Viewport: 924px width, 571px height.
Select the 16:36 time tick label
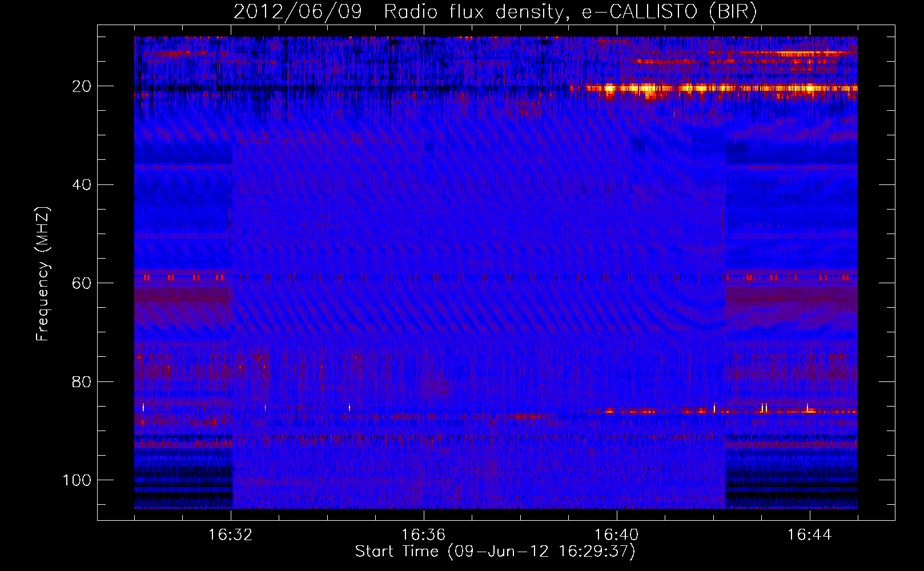click(x=423, y=535)
